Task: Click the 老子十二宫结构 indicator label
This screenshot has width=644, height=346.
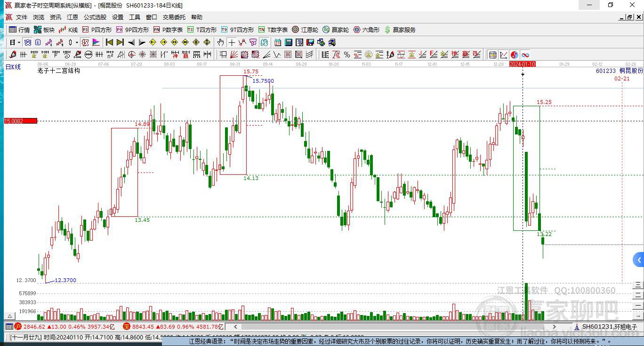Action: (59, 71)
